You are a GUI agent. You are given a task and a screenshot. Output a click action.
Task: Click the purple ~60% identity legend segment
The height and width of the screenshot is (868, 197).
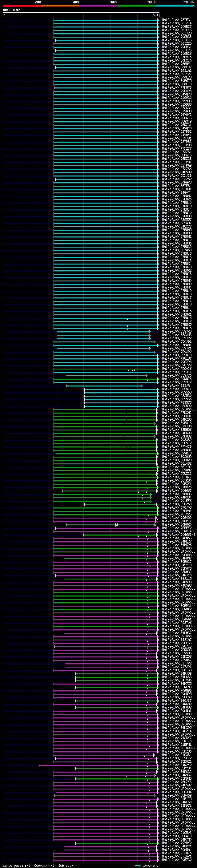99,6
